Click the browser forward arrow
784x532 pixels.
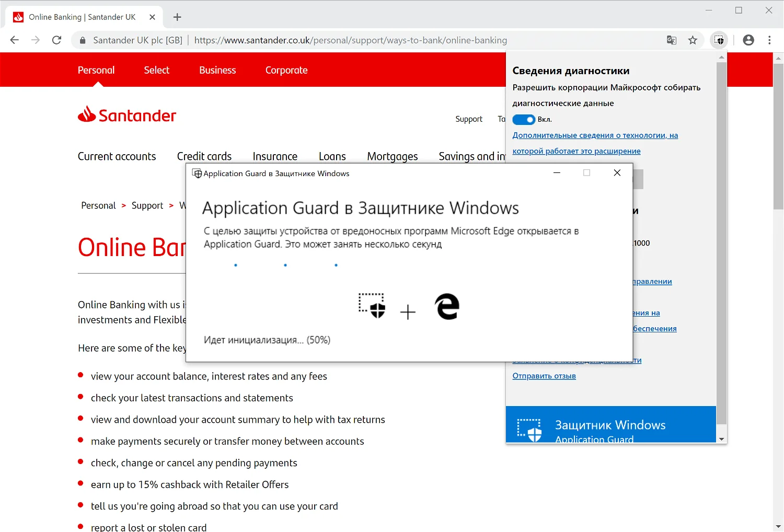click(x=36, y=40)
